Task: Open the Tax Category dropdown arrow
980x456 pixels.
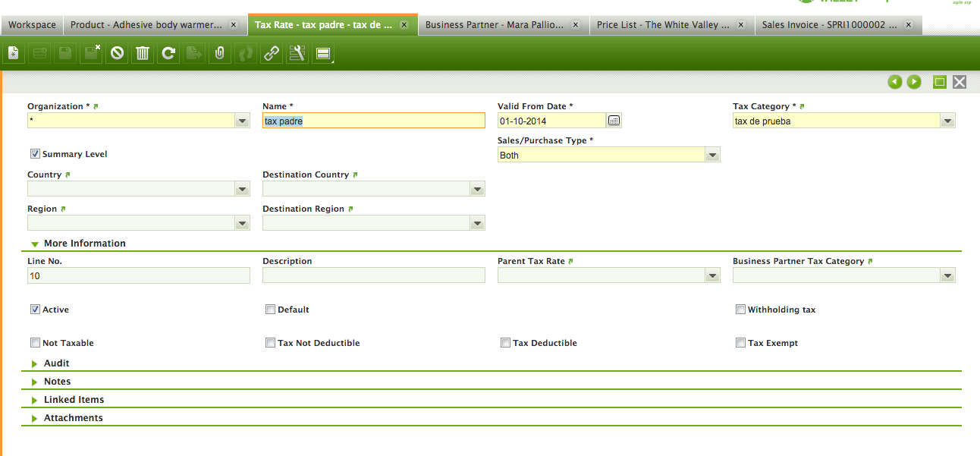Action: point(948,121)
